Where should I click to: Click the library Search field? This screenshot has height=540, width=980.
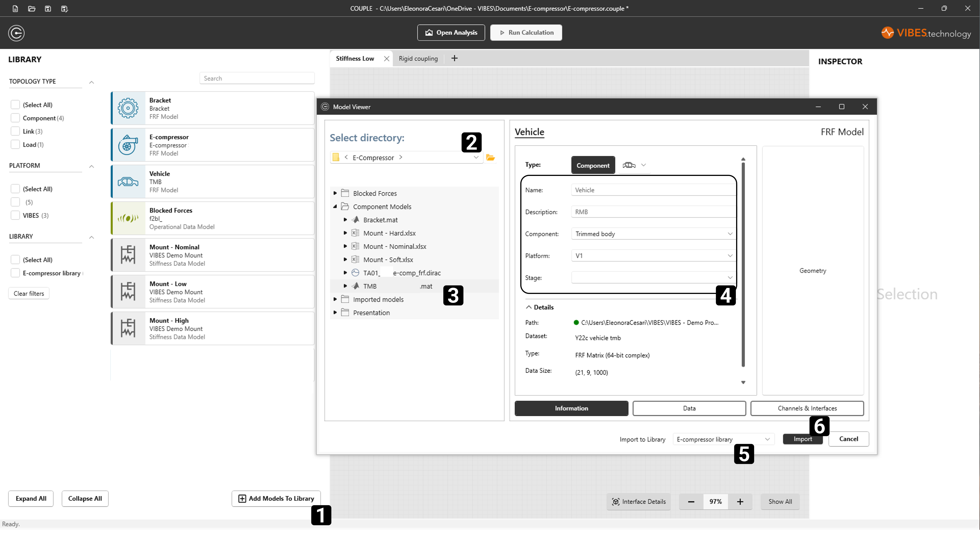257,78
